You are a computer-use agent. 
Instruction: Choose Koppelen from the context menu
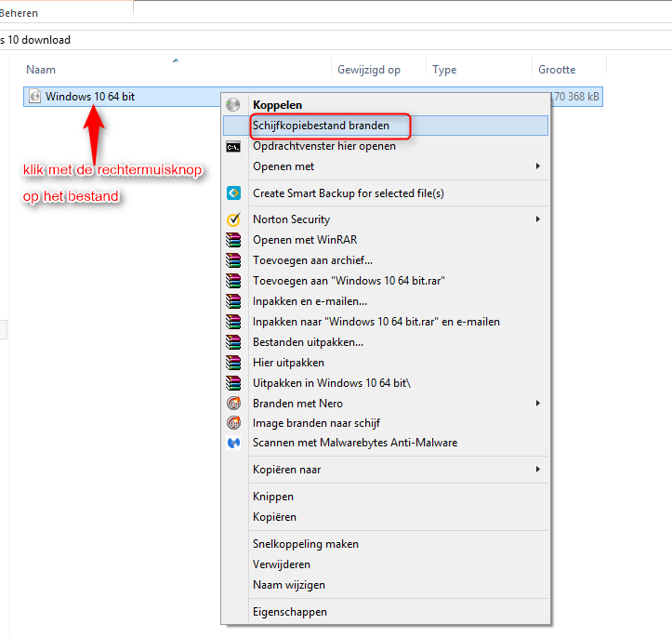click(386, 104)
